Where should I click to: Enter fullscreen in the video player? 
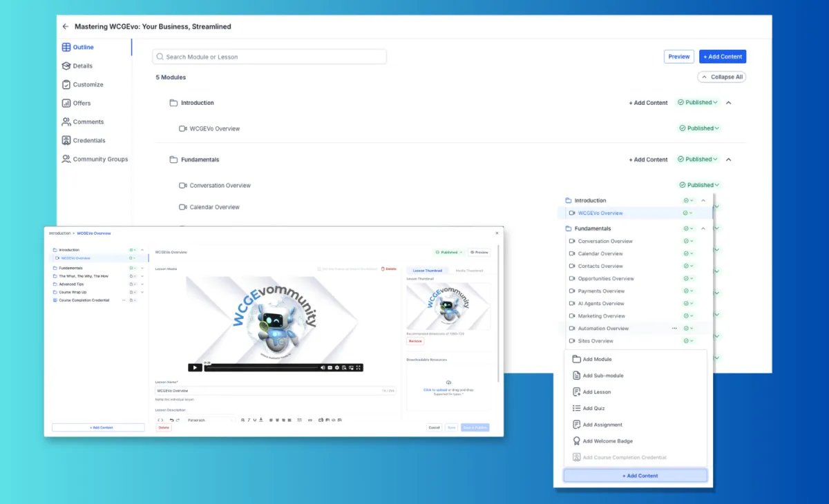click(359, 367)
